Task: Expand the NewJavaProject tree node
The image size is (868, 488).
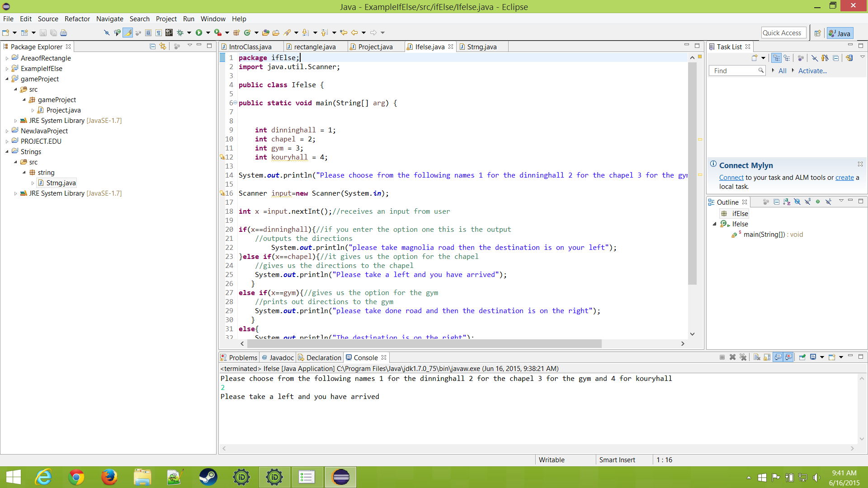Action: (7, 131)
